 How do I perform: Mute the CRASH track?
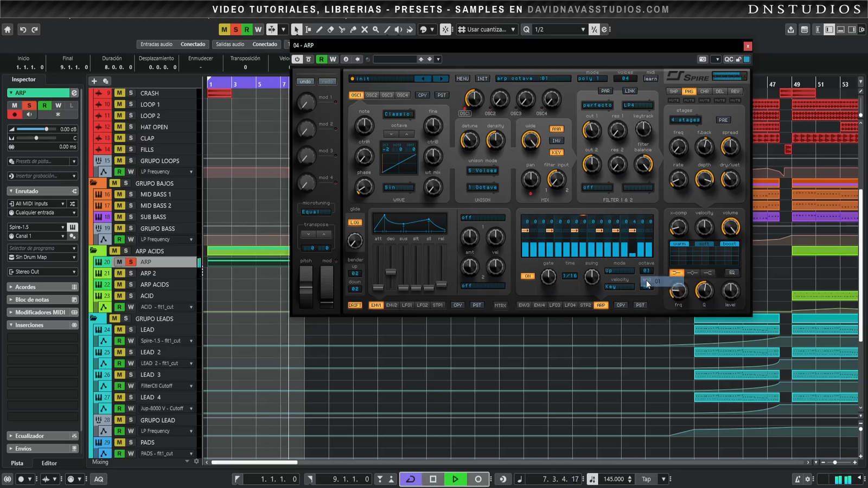tap(119, 93)
